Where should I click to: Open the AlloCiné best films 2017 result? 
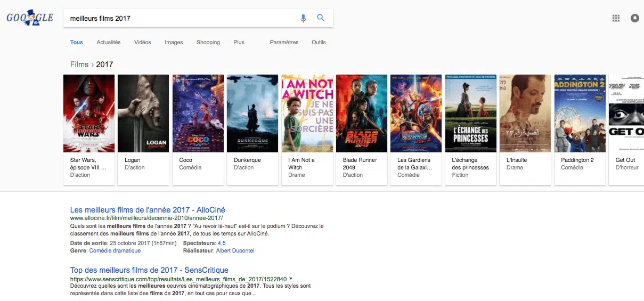[148, 210]
